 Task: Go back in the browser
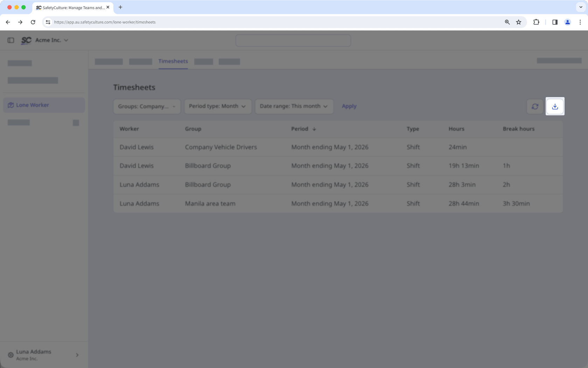pos(8,22)
